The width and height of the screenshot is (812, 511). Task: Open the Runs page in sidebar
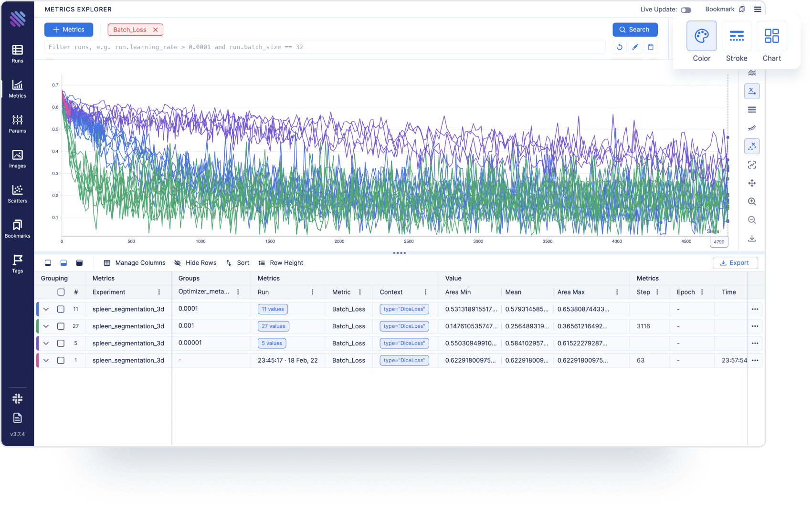pos(17,53)
